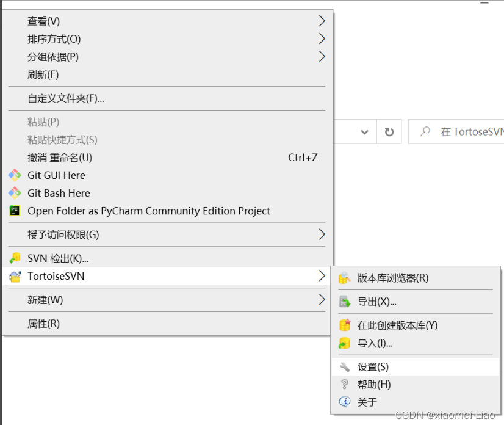Open the 分组依据(P) menu entry
Image resolution: width=504 pixels, height=425 pixels.
pyautogui.click(x=167, y=57)
